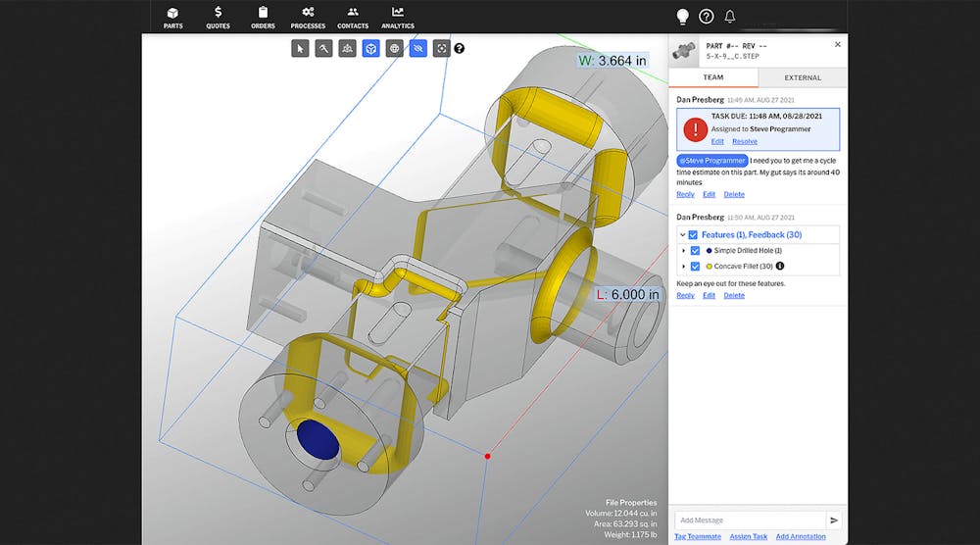Click the file name 5-X-9__C.STEP

point(732,56)
